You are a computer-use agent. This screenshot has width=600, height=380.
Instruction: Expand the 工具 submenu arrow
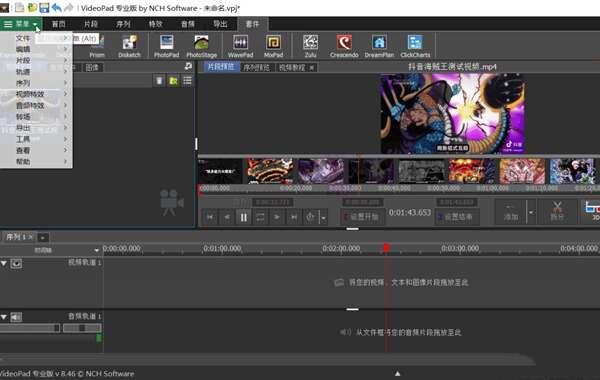pos(65,139)
